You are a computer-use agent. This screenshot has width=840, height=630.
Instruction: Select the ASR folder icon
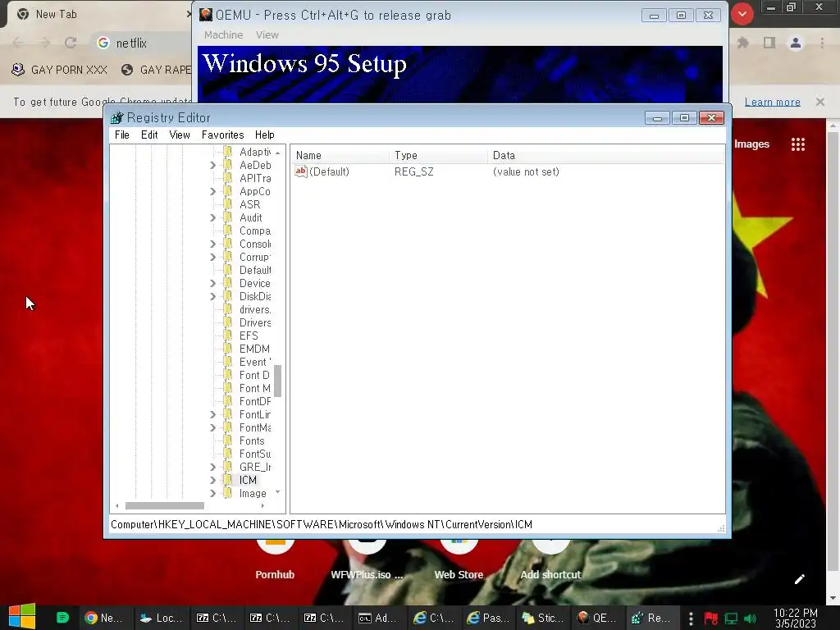coord(228,204)
